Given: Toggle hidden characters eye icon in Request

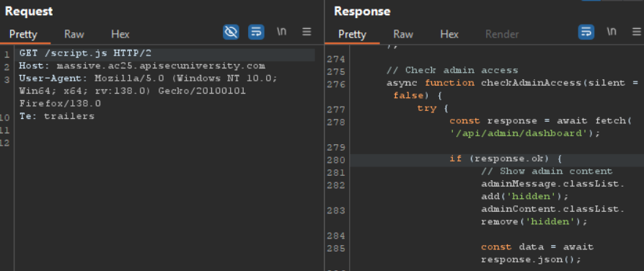Looking at the screenshot, I should pyautogui.click(x=231, y=32).
